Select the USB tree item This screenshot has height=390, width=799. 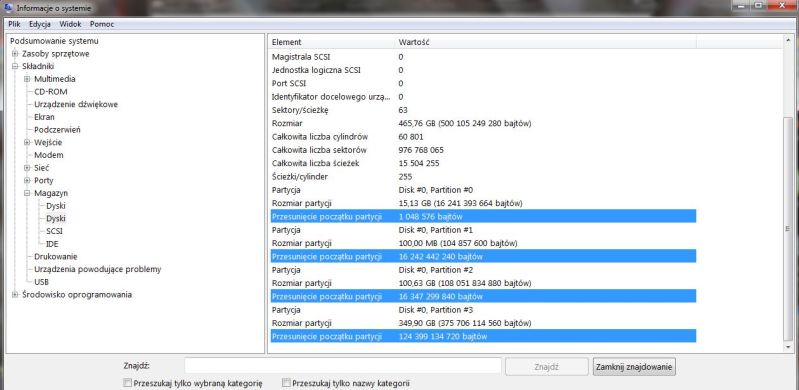click(x=42, y=282)
